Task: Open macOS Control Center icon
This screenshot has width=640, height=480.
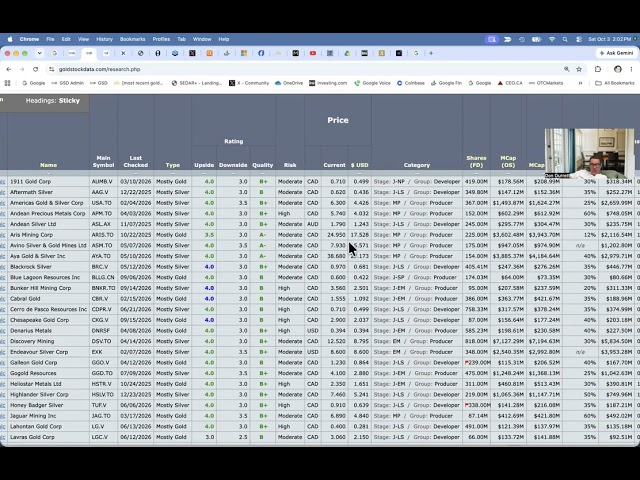Action: [x=579, y=39]
